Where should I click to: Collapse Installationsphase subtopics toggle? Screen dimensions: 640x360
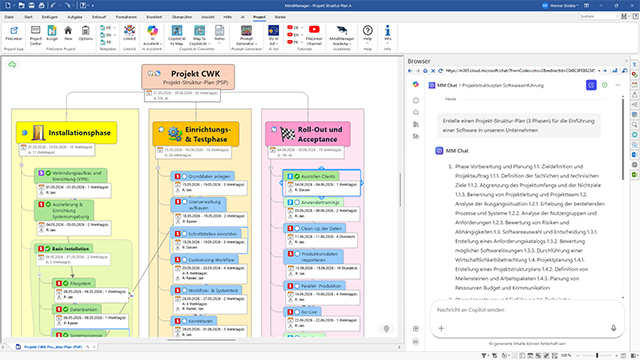coord(22,165)
